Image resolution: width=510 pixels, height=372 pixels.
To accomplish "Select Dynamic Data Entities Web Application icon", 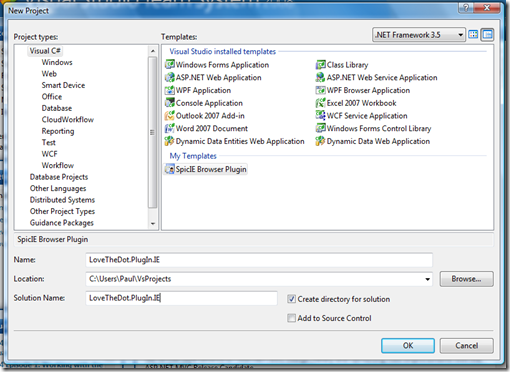I will tap(170, 141).
